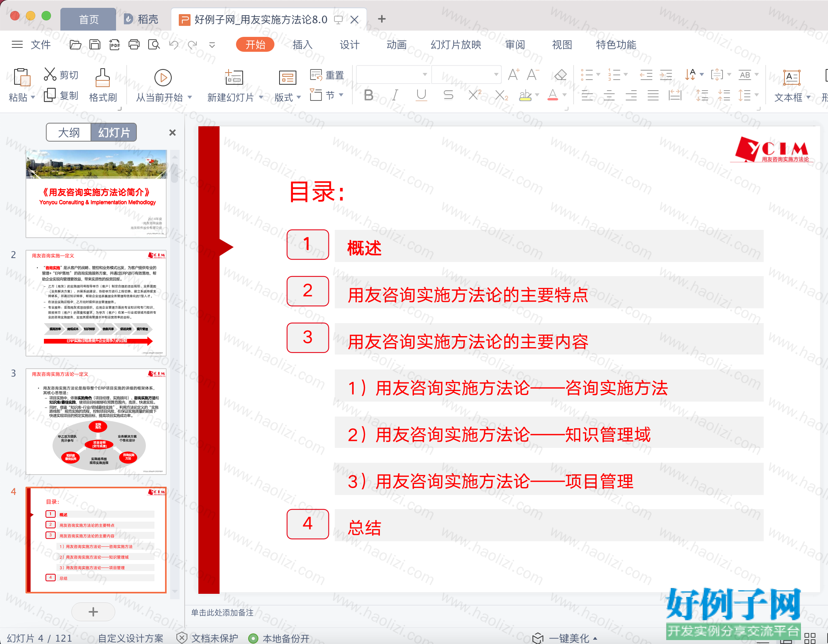Open the 插入 ribbon tab
This screenshot has height=644, width=828.
point(302,45)
